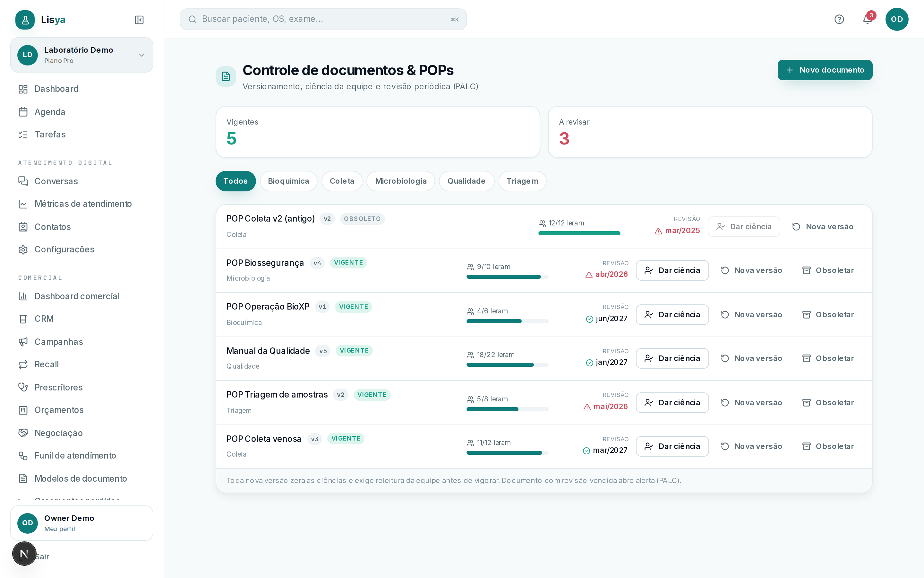Click the 12/12 leram progress bar
Screen dimensions: 924x578
[x=579, y=233]
